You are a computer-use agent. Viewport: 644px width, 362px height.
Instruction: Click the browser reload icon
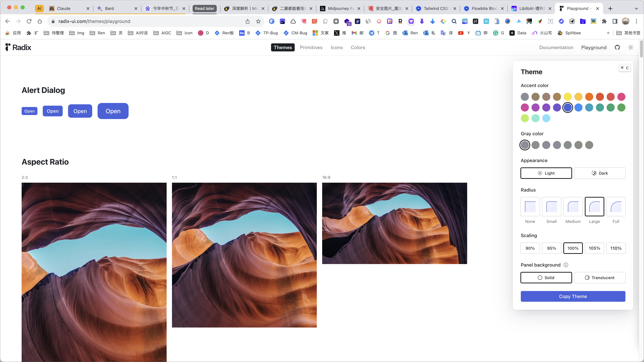click(29, 21)
